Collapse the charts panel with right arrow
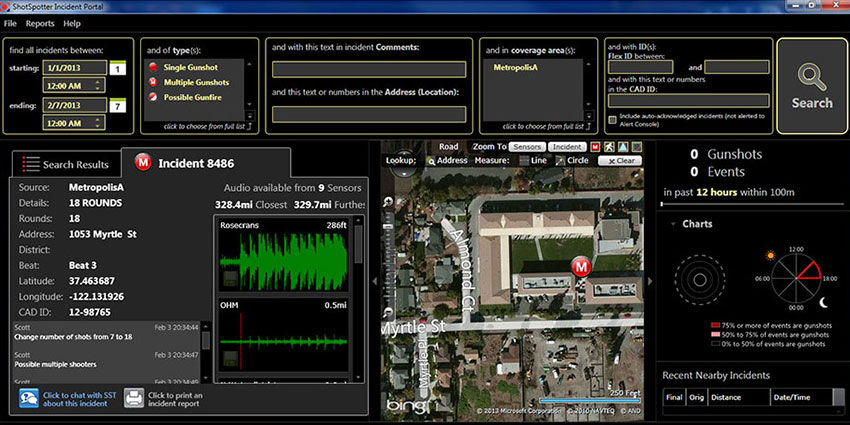Viewport: 850px width, 425px height. [x=651, y=281]
